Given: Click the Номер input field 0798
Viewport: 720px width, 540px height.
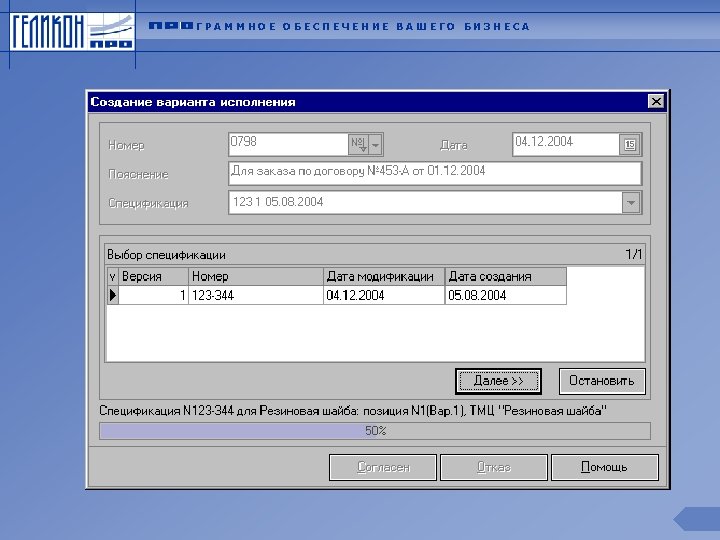Looking at the screenshot, I should coord(288,144).
